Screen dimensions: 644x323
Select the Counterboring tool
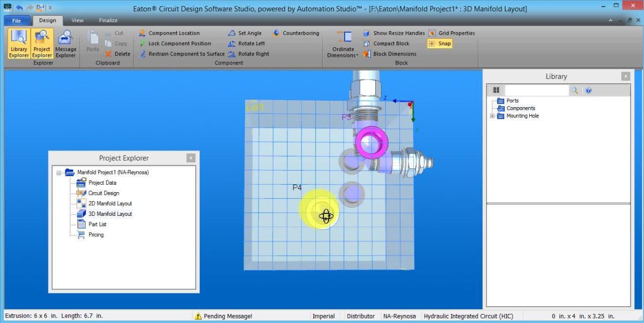point(296,33)
